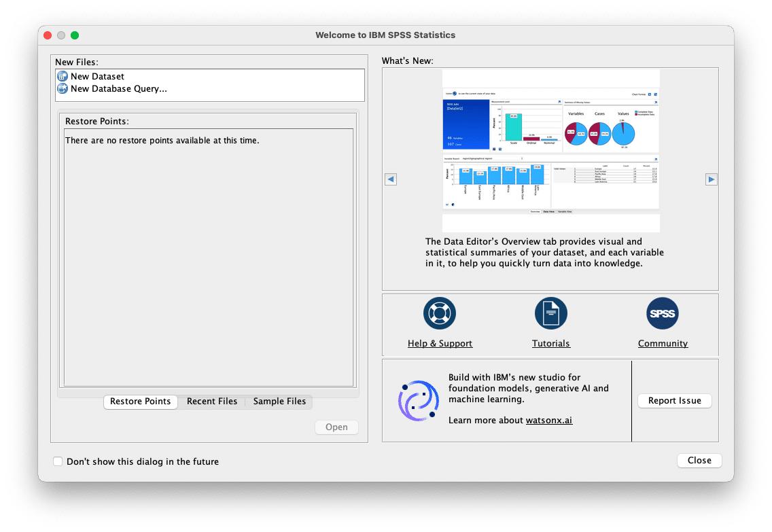Switch to Recent Files tab

pos(212,402)
